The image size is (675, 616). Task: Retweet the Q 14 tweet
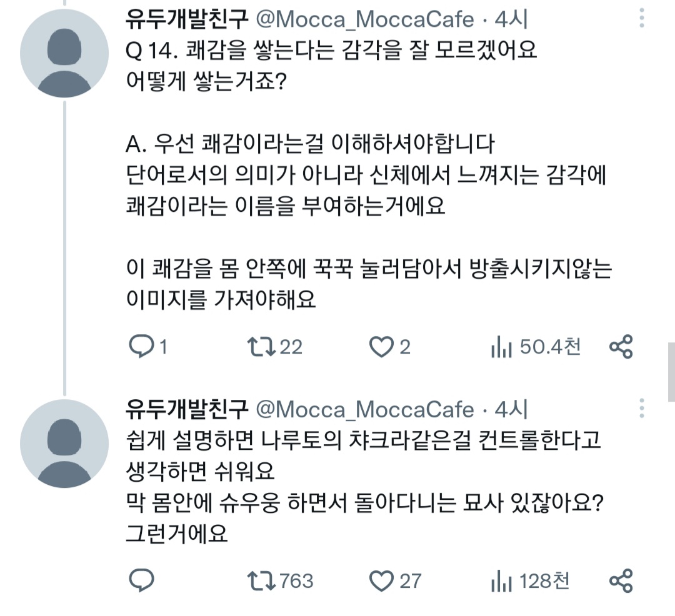pos(261,347)
